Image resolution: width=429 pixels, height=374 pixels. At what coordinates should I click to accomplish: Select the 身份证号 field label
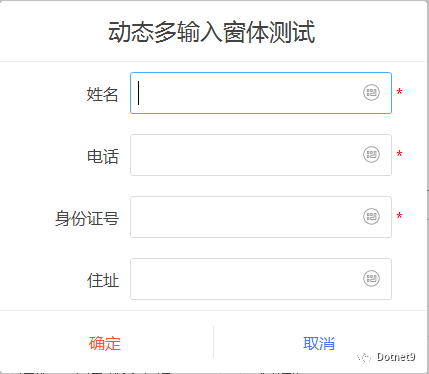(x=87, y=219)
